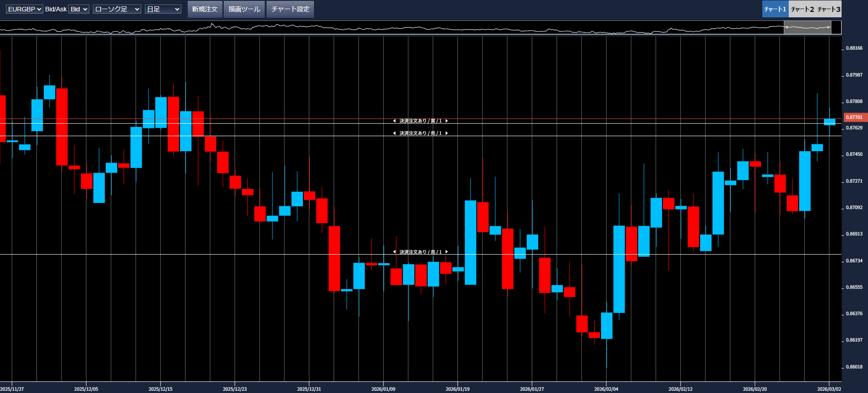Open チャート設定 chart settings
The height and width of the screenshot is (393, 868).
pyautogui.click(x=290, y=9)
